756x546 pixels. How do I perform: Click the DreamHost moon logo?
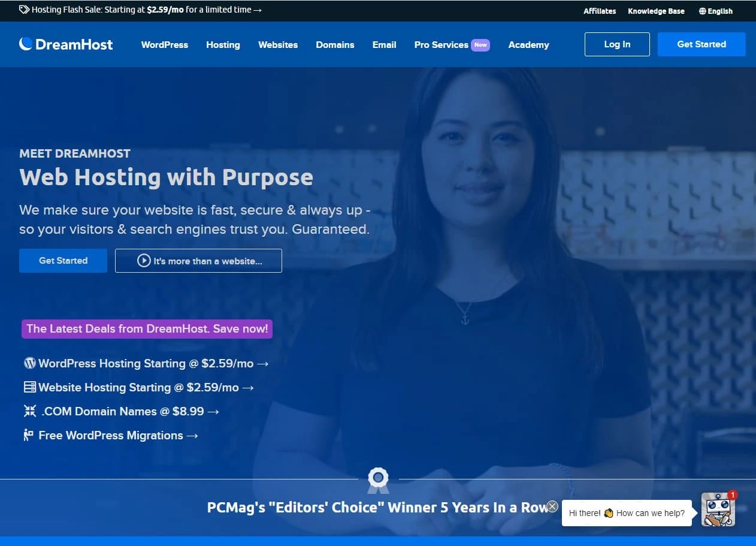coord(26,44)
